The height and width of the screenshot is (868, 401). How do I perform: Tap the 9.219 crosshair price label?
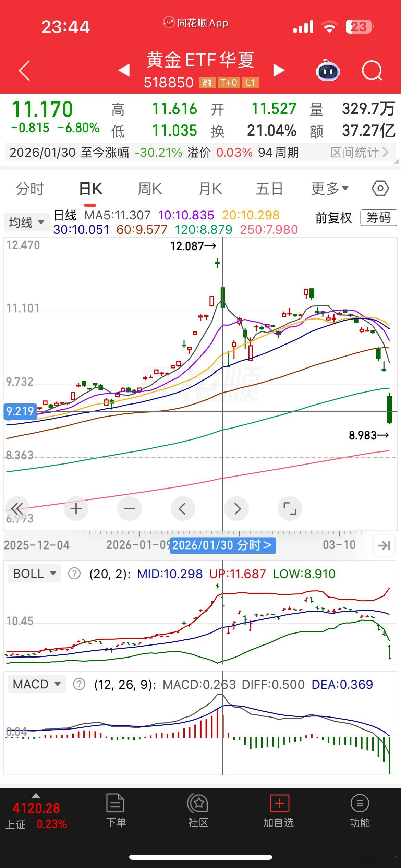pos(20,411)
